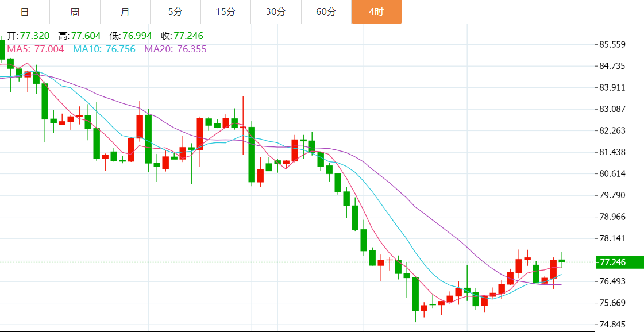Click the green current price tag on the axis

[620, 262]
